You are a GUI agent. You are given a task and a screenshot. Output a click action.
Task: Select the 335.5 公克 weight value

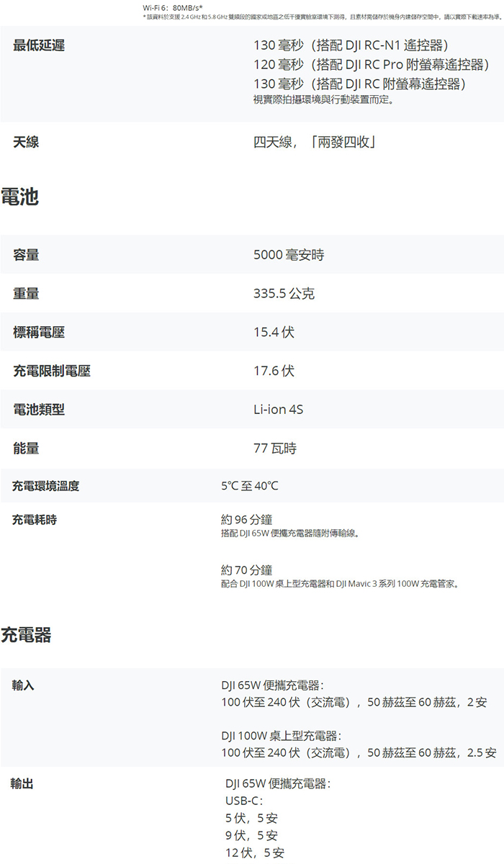[284, 294]
